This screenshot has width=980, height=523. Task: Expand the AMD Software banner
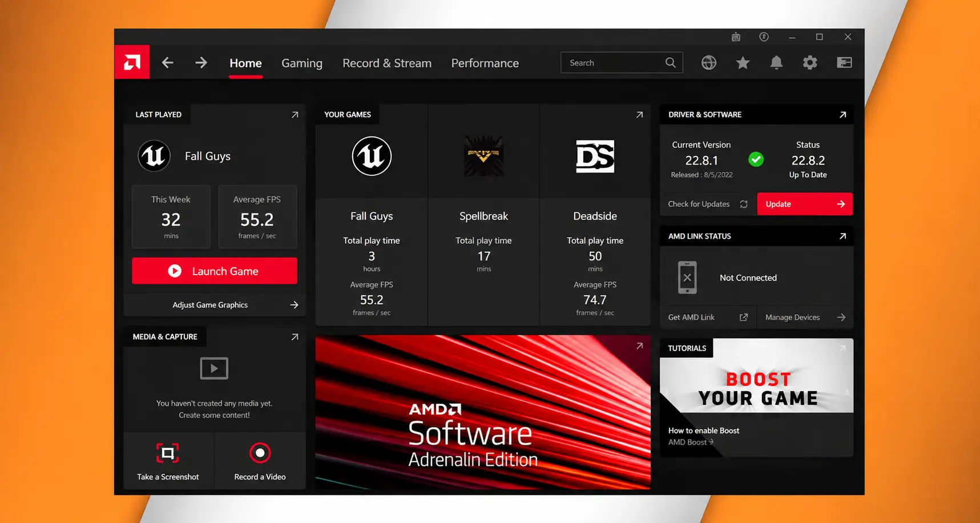(639, 346)
